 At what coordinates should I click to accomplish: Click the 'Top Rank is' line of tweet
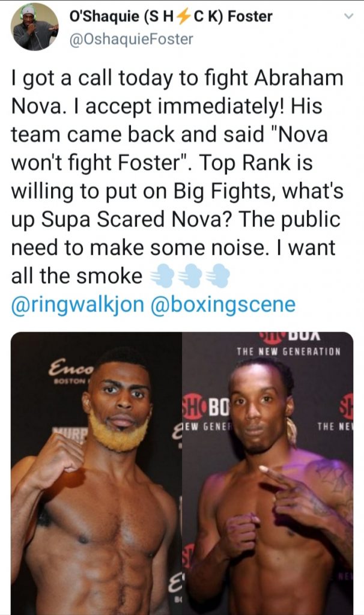[256, 162]
